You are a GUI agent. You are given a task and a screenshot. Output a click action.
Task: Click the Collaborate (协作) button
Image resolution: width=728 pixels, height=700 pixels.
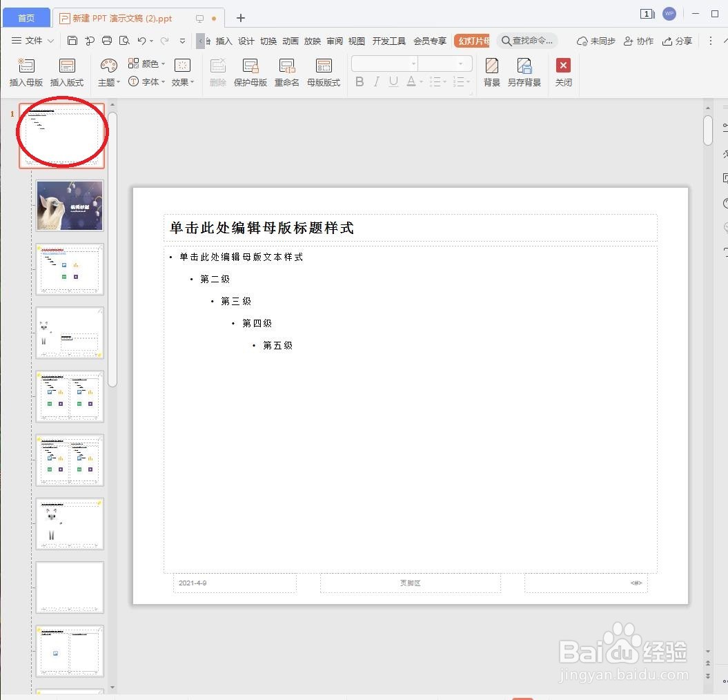tap(638, 41)
